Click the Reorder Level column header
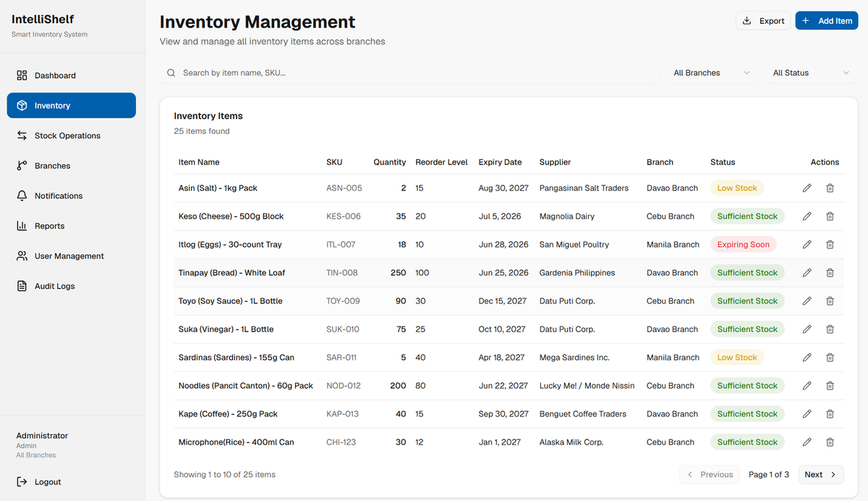 [442, 162]
